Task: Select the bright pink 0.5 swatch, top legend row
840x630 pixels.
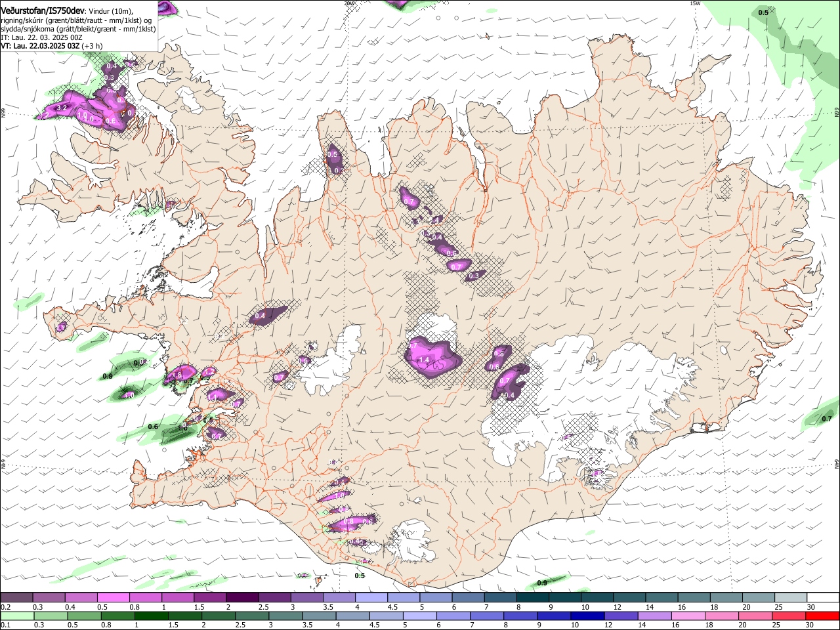Action: 113,598
